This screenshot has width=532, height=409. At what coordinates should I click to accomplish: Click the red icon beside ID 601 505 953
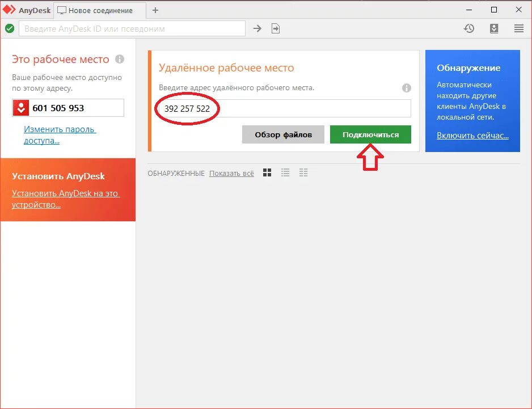(x=20, y=108)
